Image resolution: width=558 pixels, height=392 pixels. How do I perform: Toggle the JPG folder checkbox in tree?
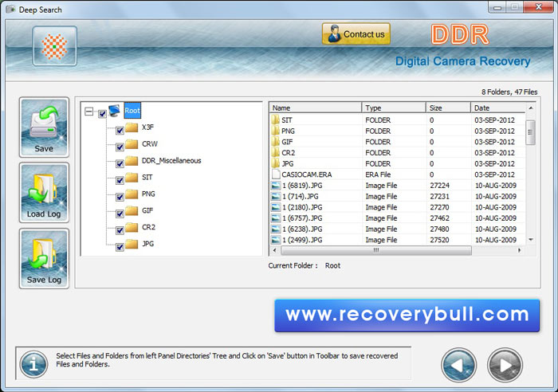[120, 247]
